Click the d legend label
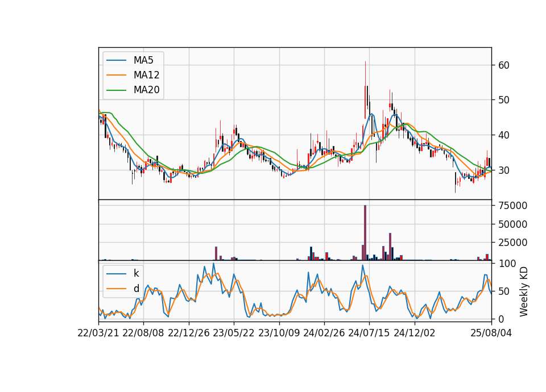546x392 pixels. pos(136,289)
